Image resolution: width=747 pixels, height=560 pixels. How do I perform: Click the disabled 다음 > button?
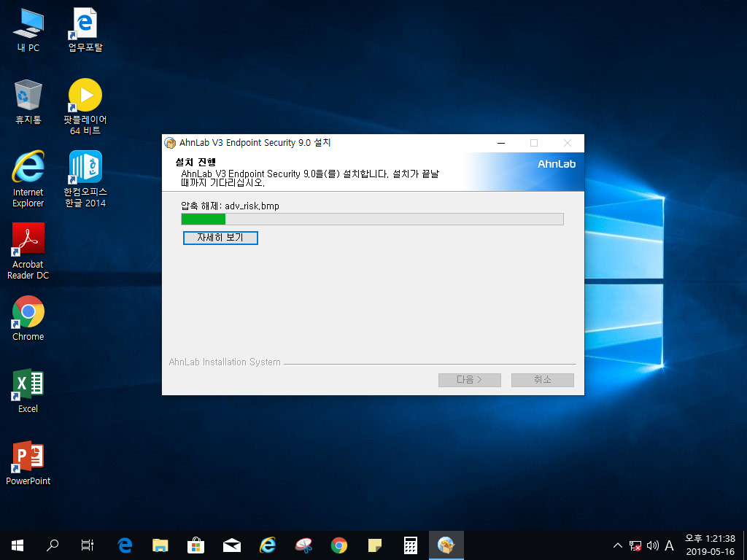pos(470,380)
